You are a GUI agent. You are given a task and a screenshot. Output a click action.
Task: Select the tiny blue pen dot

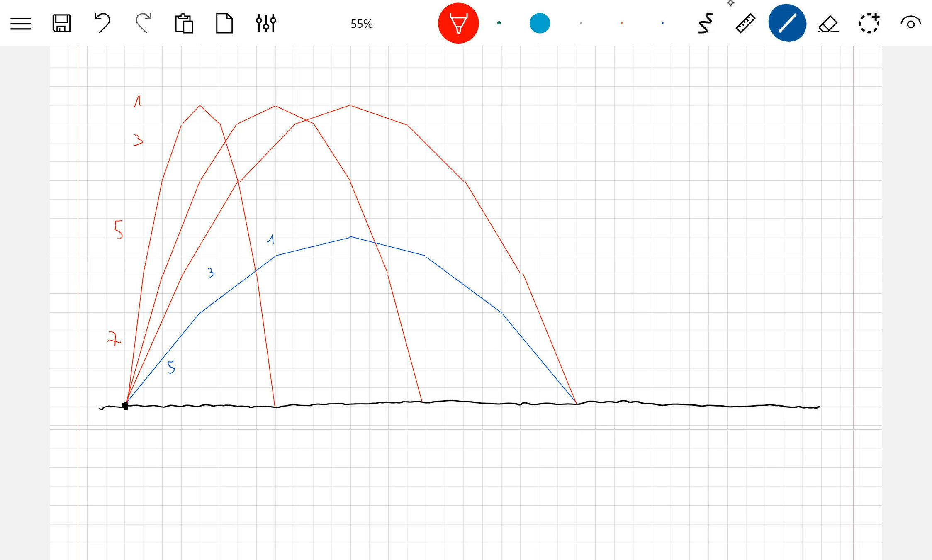click(662, 23)
